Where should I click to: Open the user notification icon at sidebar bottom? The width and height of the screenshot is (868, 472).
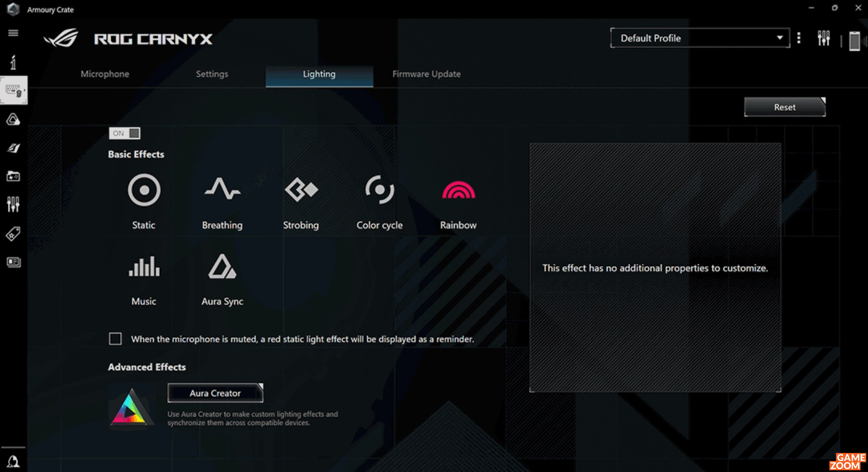click(x=13, y=461)
